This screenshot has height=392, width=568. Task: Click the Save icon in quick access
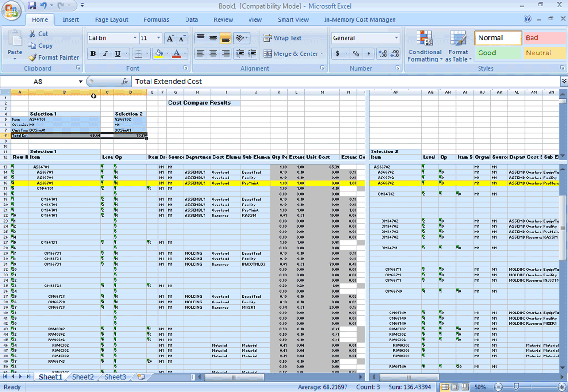[32, 6]
